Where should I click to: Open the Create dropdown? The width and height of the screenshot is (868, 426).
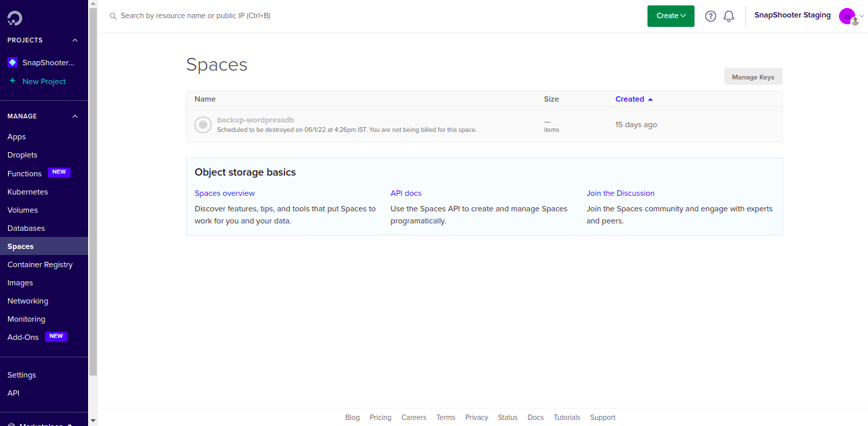670,16
